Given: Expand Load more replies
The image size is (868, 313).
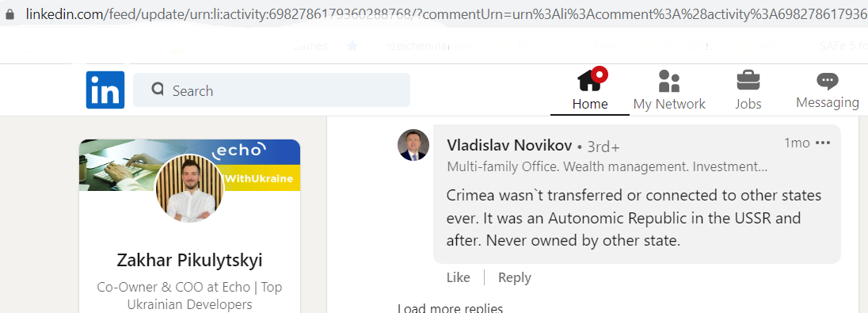Looking at the screenshot, I should tap(450, 308).
